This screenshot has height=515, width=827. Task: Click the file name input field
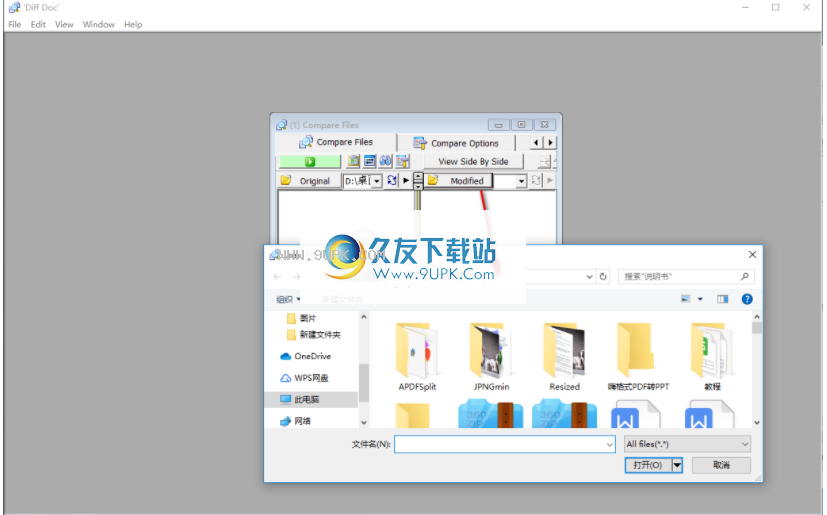504,444
